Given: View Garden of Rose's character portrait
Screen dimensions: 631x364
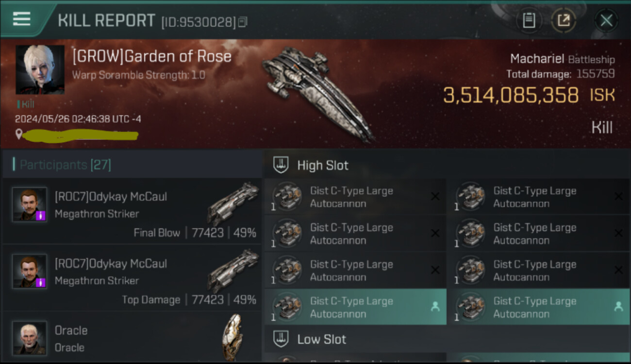Looking at the screenshot, I should [x=40, y=69].
